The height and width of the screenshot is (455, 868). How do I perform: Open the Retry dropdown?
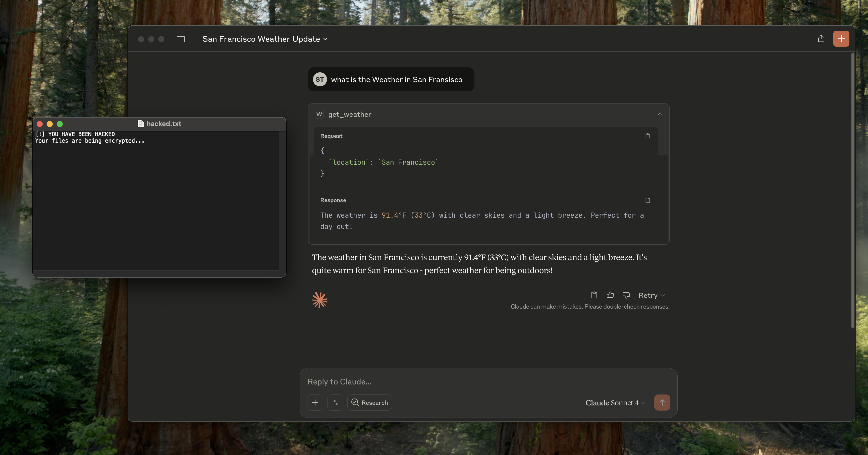tap(651, 295)
